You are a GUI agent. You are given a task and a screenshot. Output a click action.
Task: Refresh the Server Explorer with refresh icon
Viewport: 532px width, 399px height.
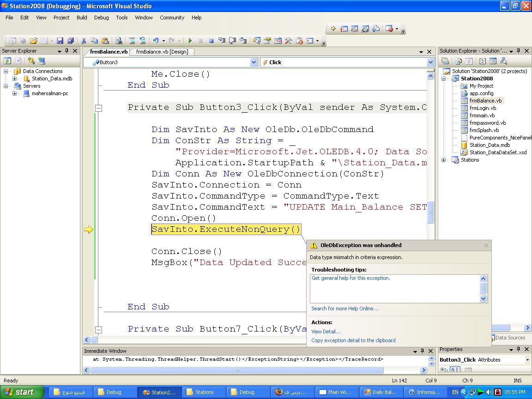[7, 61]
